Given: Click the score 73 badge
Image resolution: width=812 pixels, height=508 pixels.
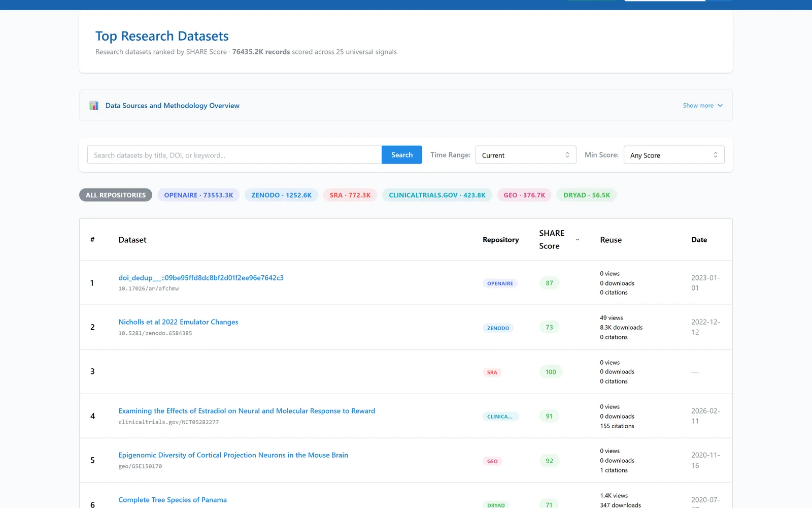Looking at the screenshot, I should [x=549, y=327].
